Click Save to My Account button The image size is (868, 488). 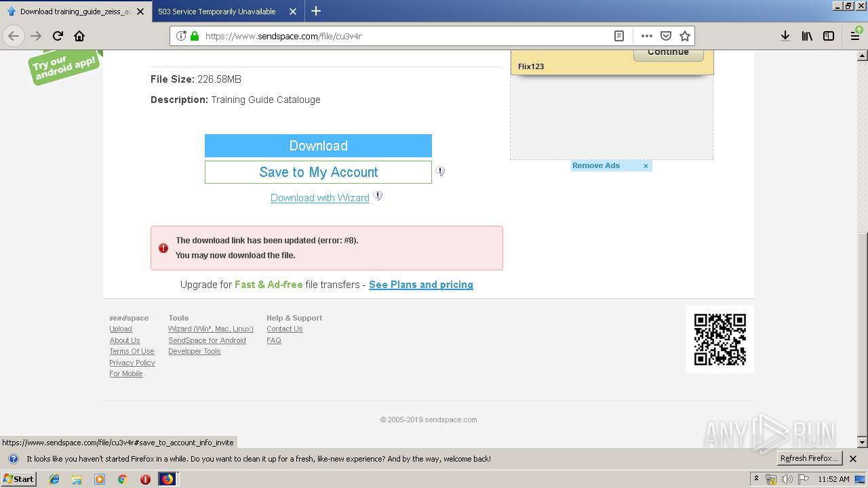(x=318, y=172)
